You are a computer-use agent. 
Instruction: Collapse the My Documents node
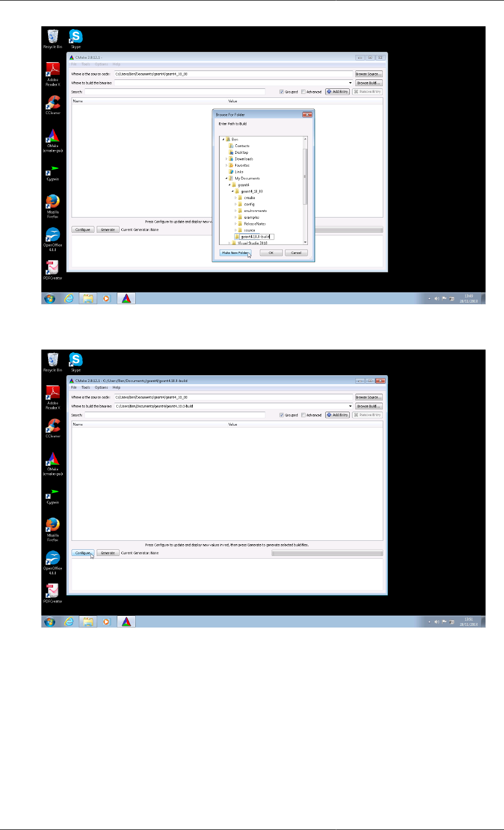[226, 178]
